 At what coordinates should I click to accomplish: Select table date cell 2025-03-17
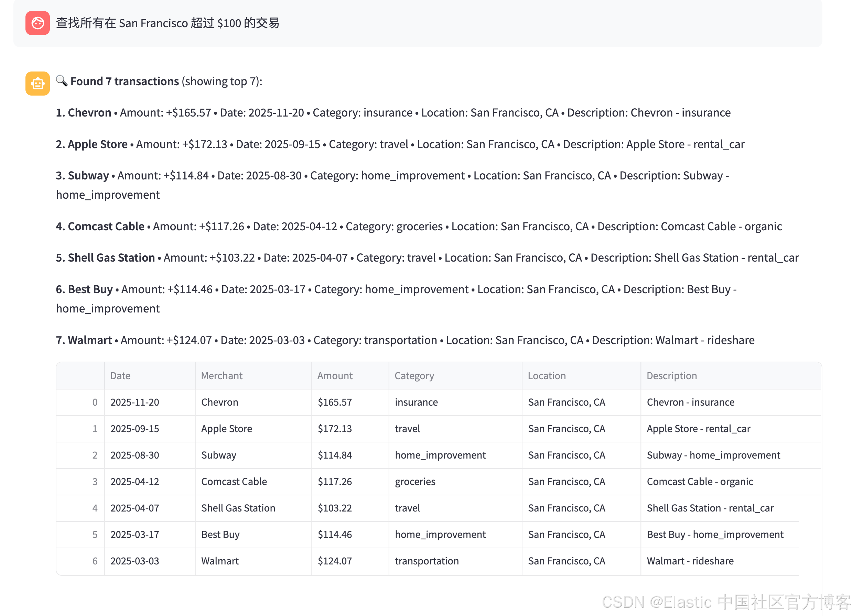tap(150, 535)
